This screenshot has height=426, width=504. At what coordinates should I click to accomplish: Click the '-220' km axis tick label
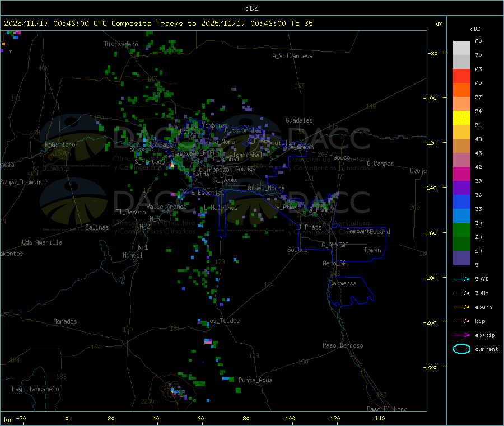tap(431, 367)
